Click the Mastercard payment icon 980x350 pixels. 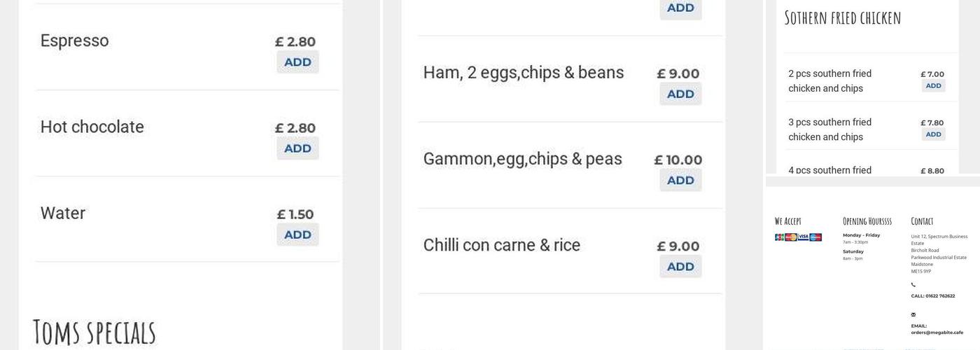791,237
